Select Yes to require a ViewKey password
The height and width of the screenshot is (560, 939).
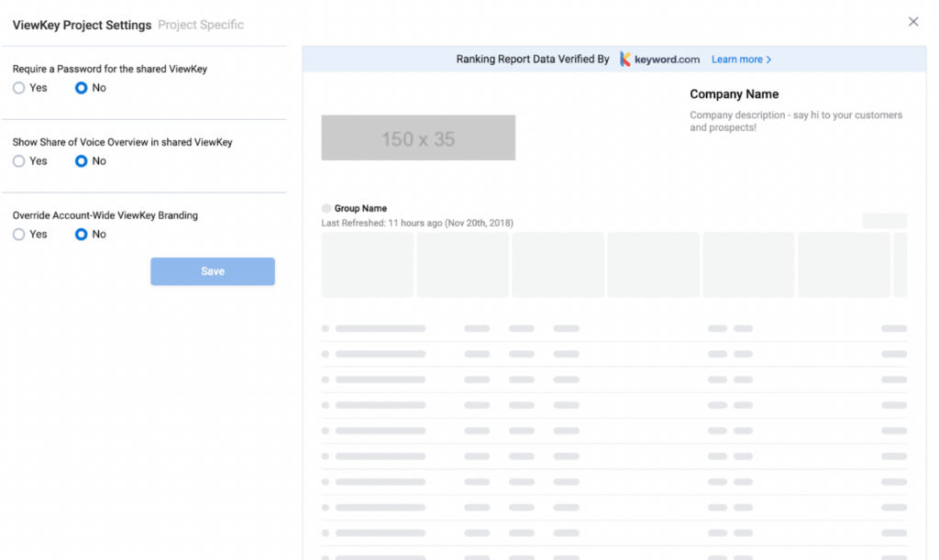[18, 87]
